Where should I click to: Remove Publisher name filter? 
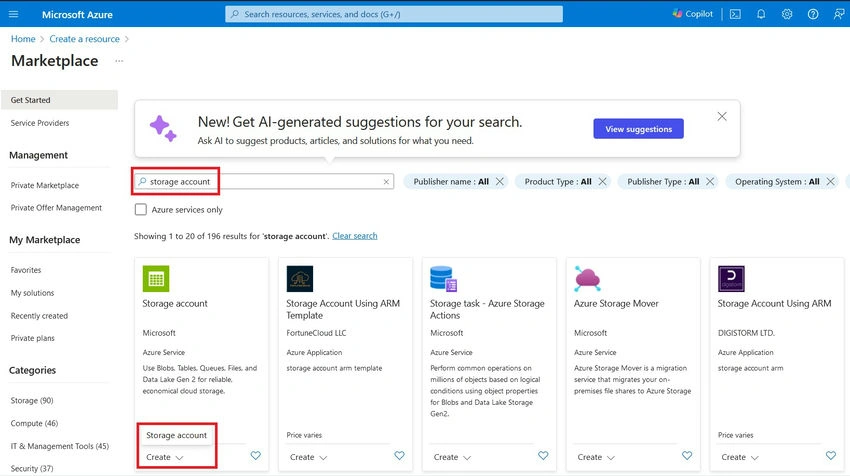[500, 182]
